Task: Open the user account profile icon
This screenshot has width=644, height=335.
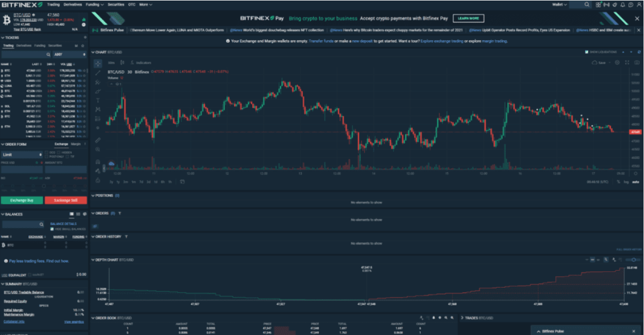Action: coord(639,4)
